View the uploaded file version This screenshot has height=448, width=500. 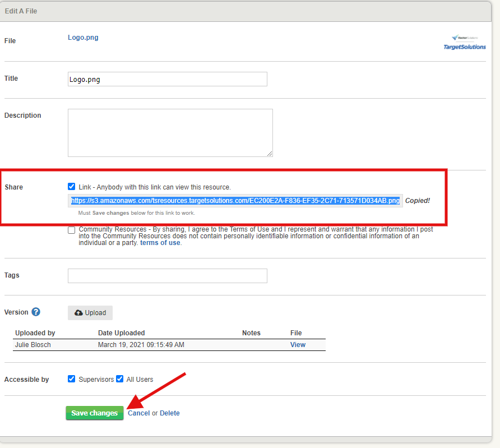[x=298, y=345]
